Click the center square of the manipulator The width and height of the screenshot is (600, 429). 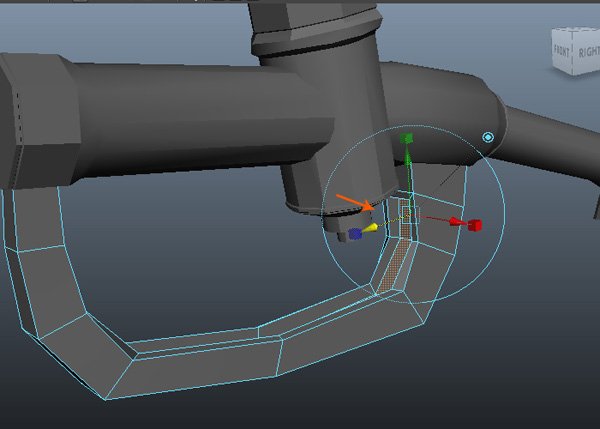click(x=407, y=214)
